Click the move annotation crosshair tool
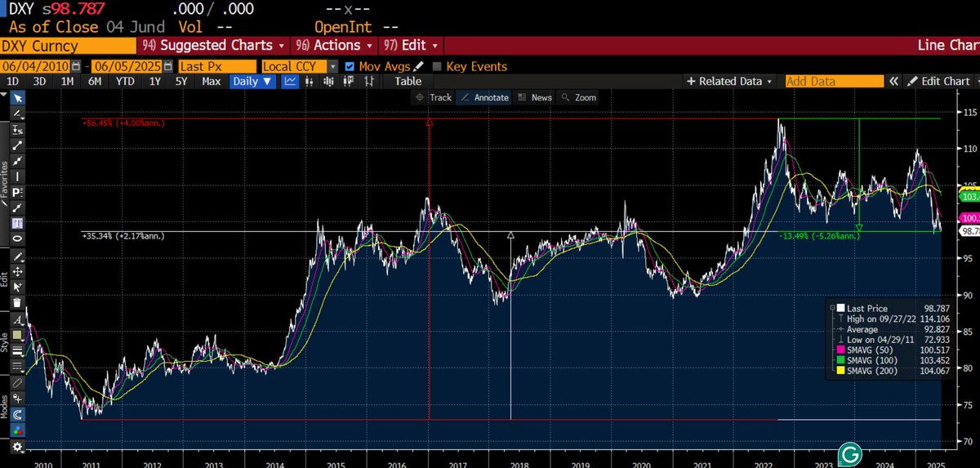Image resolution: width=980 pixels, height=468 pixels. pyautogui.click(x=18, y=270)
